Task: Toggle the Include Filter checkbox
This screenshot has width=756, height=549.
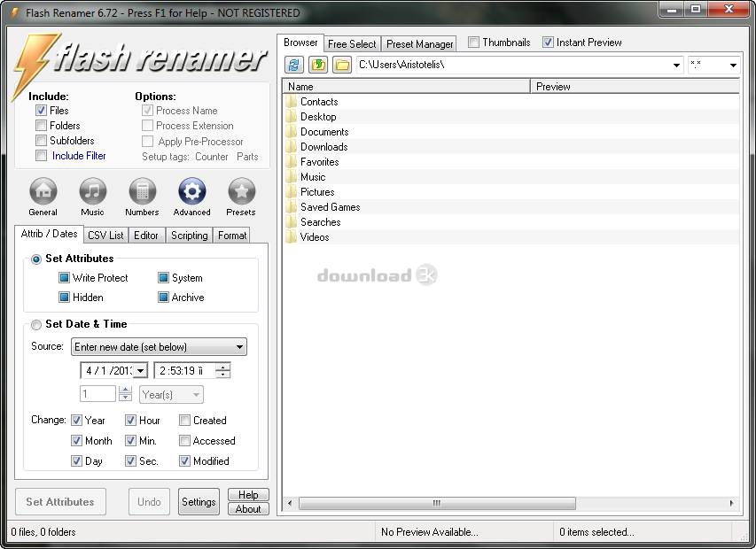Action: tap(41, 156)
